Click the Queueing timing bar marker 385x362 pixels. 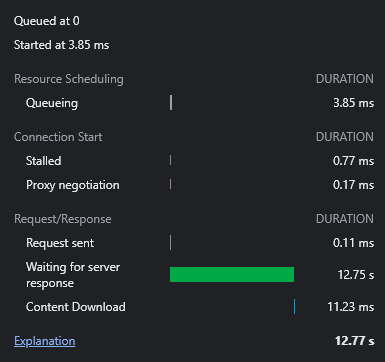pyautogui.click(x=171, y=102)
